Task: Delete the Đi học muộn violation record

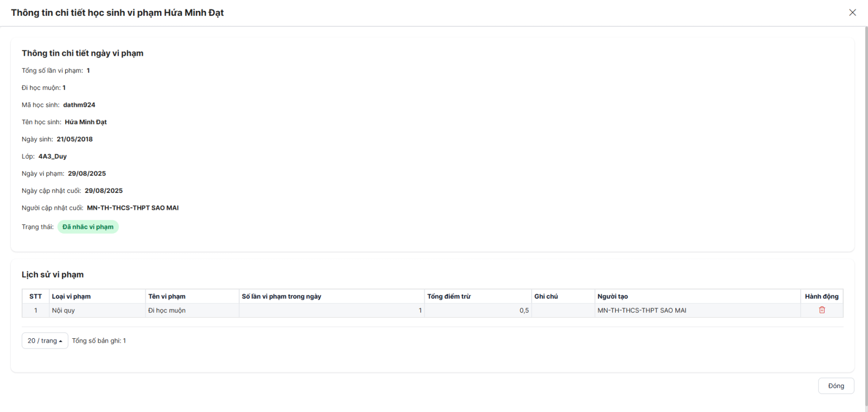Action: [x=821, y=310]
